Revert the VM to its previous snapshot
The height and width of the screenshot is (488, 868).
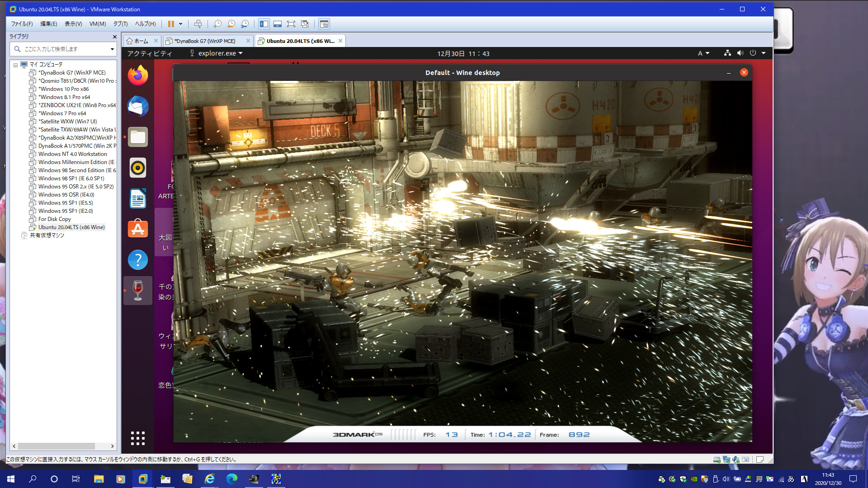tap(231, 24)
